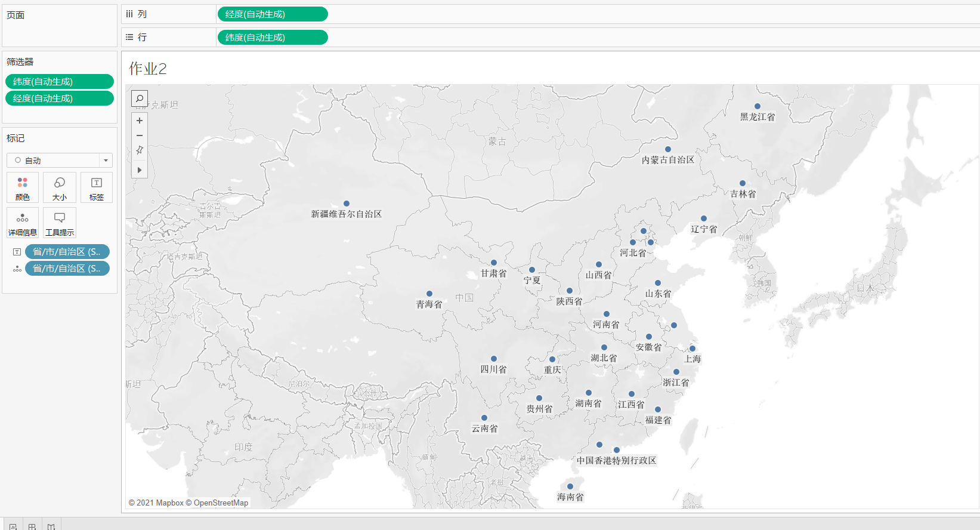Viewport: 980px width, 530px height.
Task: Click the new dashboard icon at bottom
Action: tap(32, 526)
